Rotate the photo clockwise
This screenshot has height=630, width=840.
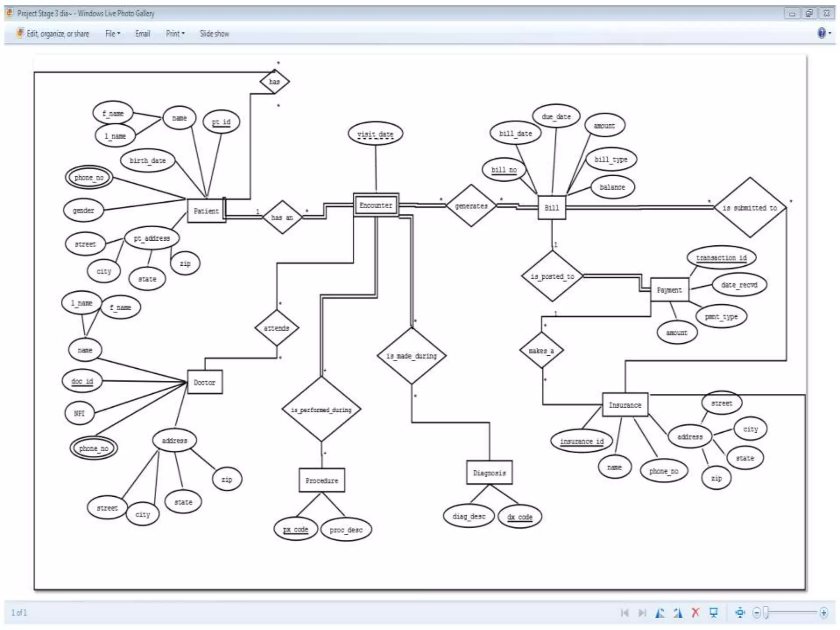point(678,613)
